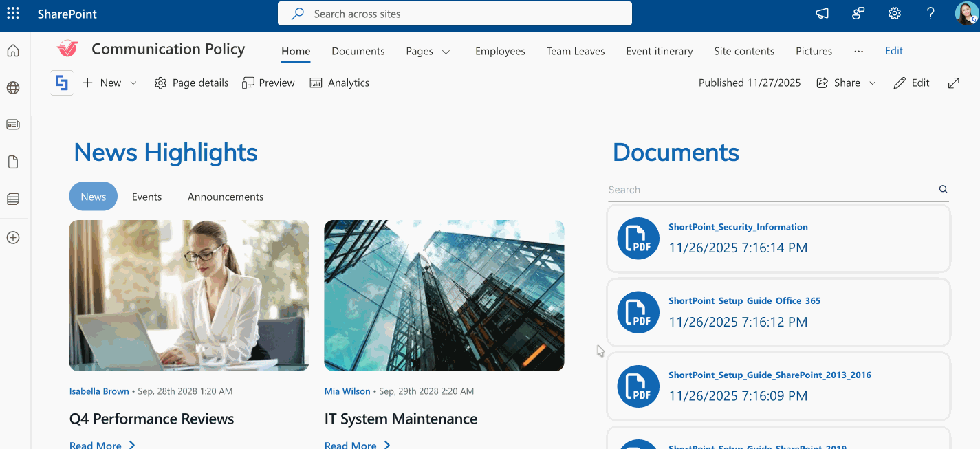
Task: Click the Published 11/27/2025 status text
Action: (750, 83)
